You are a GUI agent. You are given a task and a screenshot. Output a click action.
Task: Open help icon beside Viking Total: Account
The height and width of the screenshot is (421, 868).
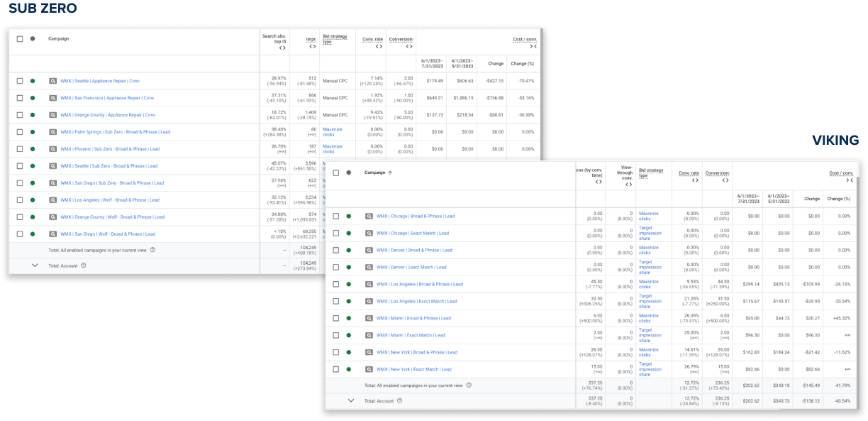(399, 400)
